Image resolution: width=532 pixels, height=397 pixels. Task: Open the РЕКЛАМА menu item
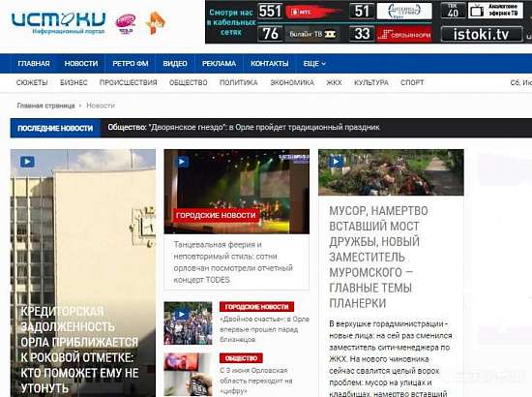coord(219,64)
